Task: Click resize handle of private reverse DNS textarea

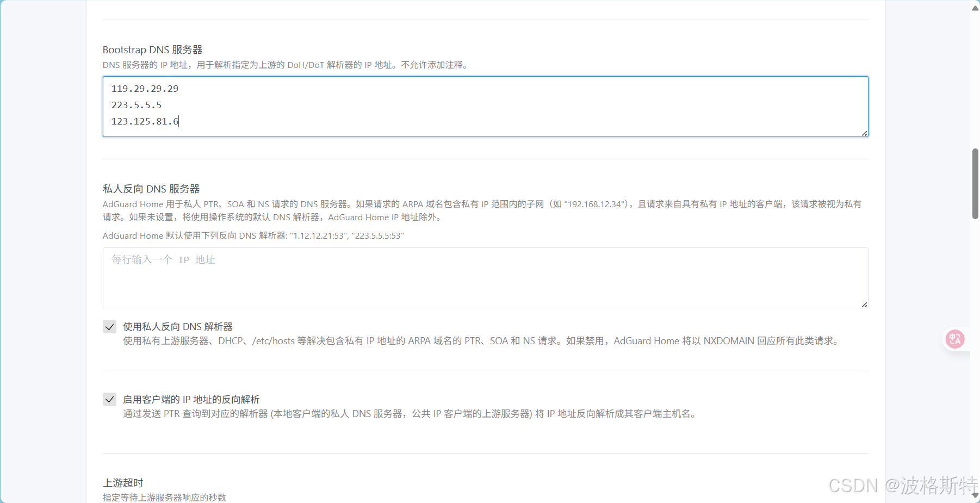Action: pyautogui.click(x=864, y=305)
